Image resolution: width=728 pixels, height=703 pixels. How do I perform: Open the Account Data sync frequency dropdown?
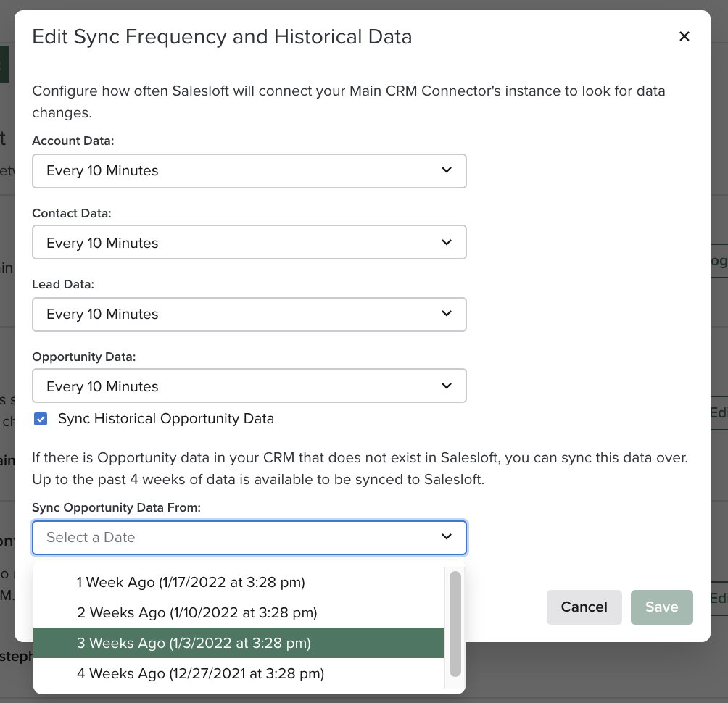point(249,170)
